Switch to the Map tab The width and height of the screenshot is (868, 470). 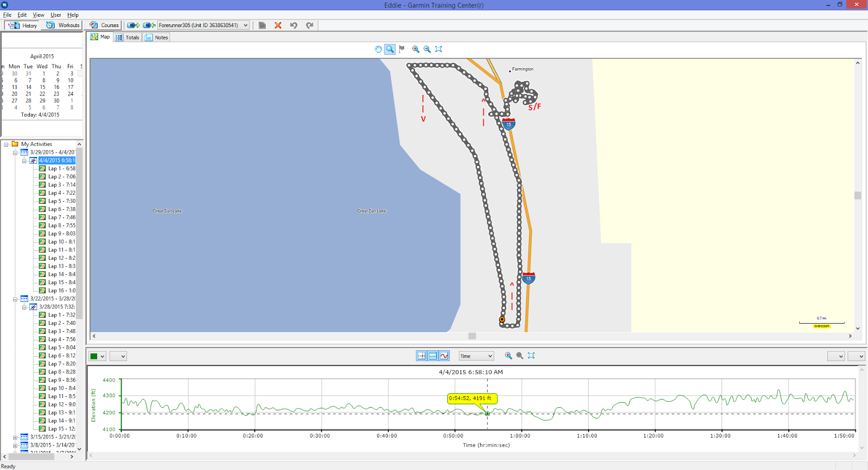coord(100,37)
